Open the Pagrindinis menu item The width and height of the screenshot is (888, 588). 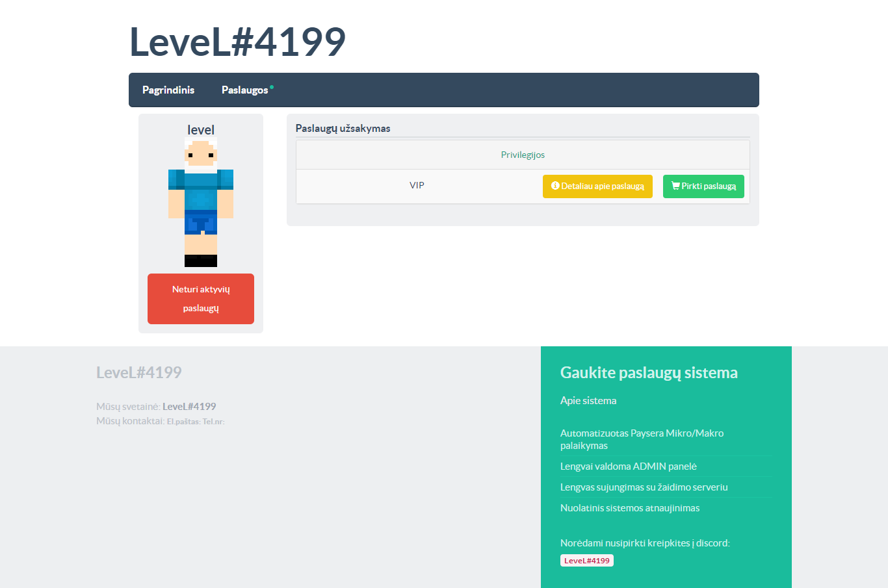click(x=168, y=90)
